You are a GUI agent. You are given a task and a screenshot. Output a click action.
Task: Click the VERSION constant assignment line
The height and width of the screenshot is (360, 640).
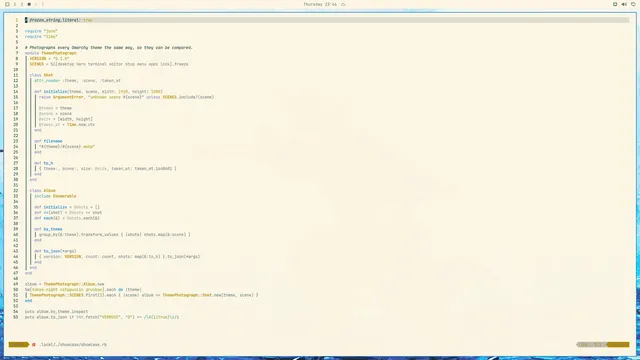pos(49,59)
